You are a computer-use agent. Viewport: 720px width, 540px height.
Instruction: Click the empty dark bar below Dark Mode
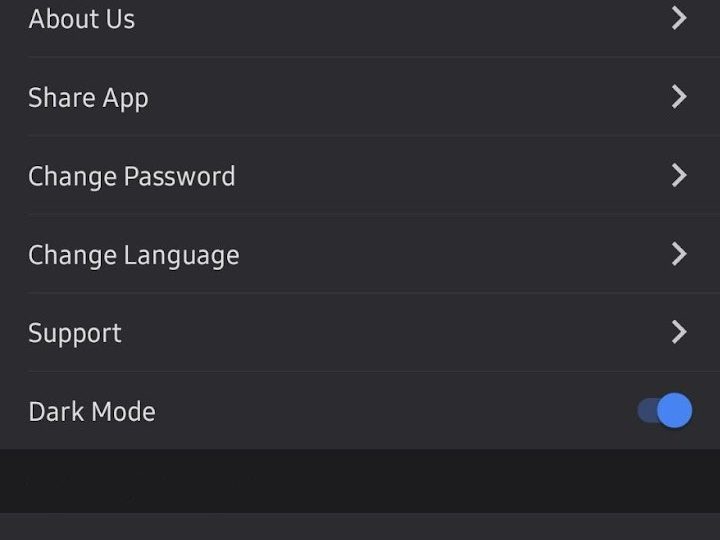(360, 481)
